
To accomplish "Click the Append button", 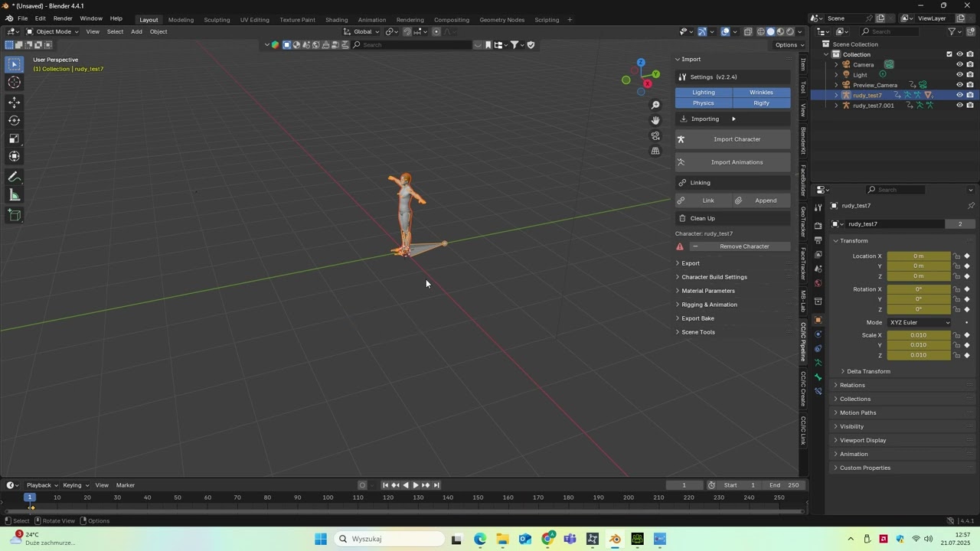I will click(x=761, y=201).
